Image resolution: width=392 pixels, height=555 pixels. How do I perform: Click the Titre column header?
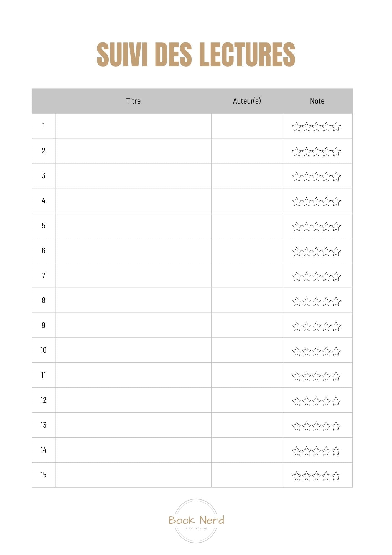(133, 101)
